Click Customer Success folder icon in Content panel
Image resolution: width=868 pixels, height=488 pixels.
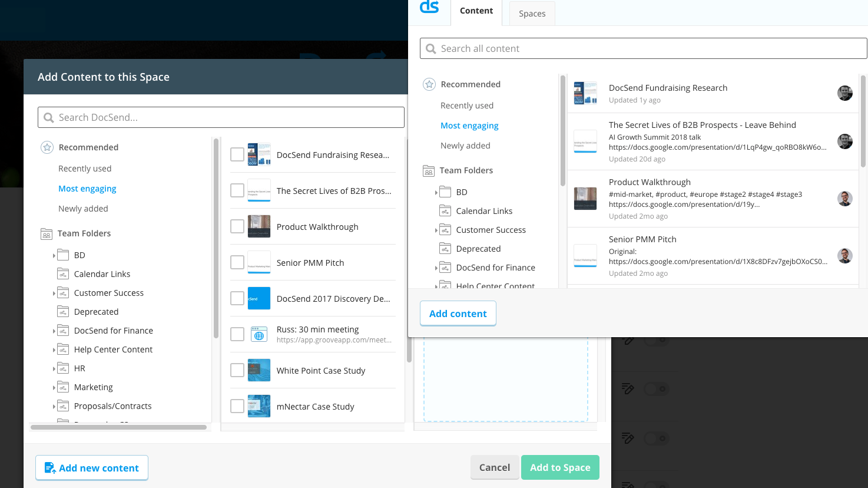coord(445,230)
